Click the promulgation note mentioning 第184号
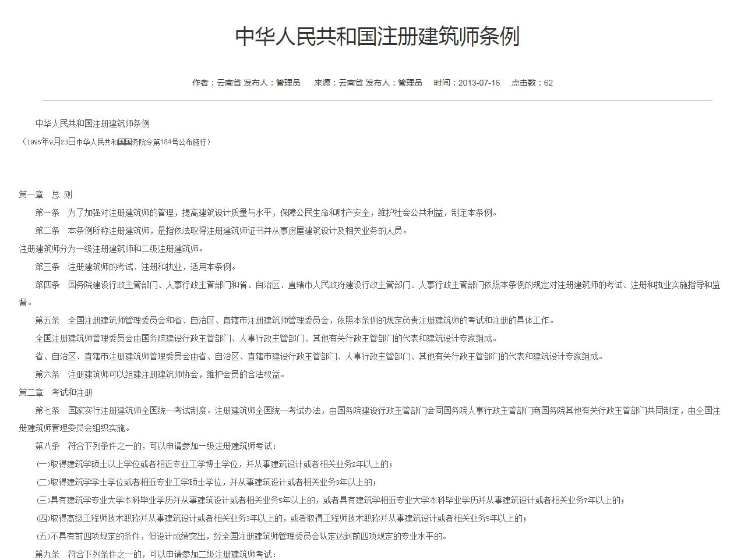755x560 pixels. [115, 141]
